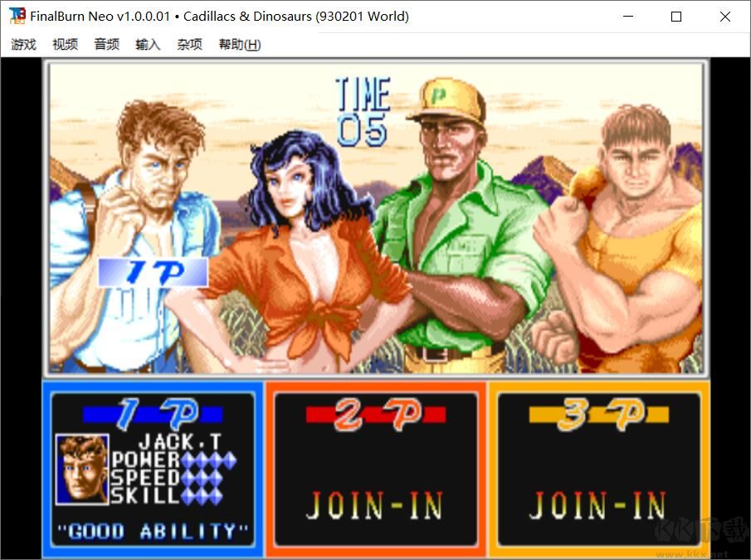Open the 输入 (Input) menu
Image resolution: width=751 pixels, height=560 pixels.
tap(148, 45)
